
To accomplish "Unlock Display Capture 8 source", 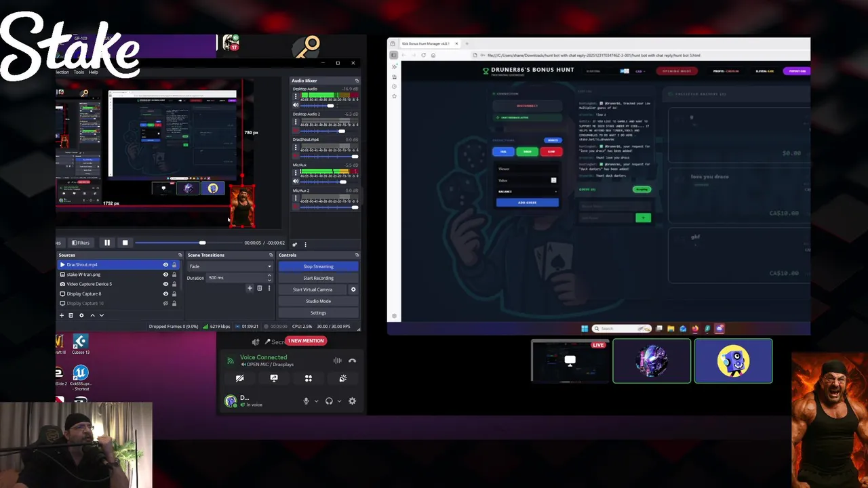I will point(174,293).
